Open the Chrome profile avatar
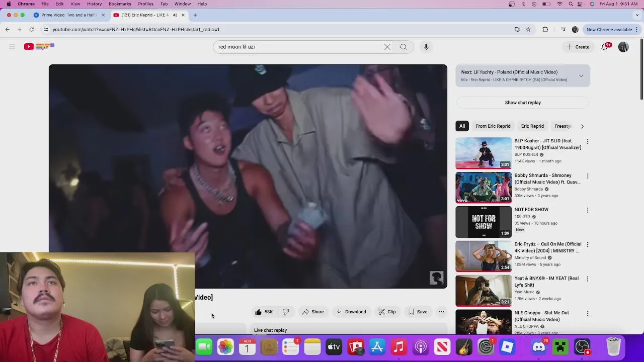Screen dimensions: 644x362 coord(575,30)
